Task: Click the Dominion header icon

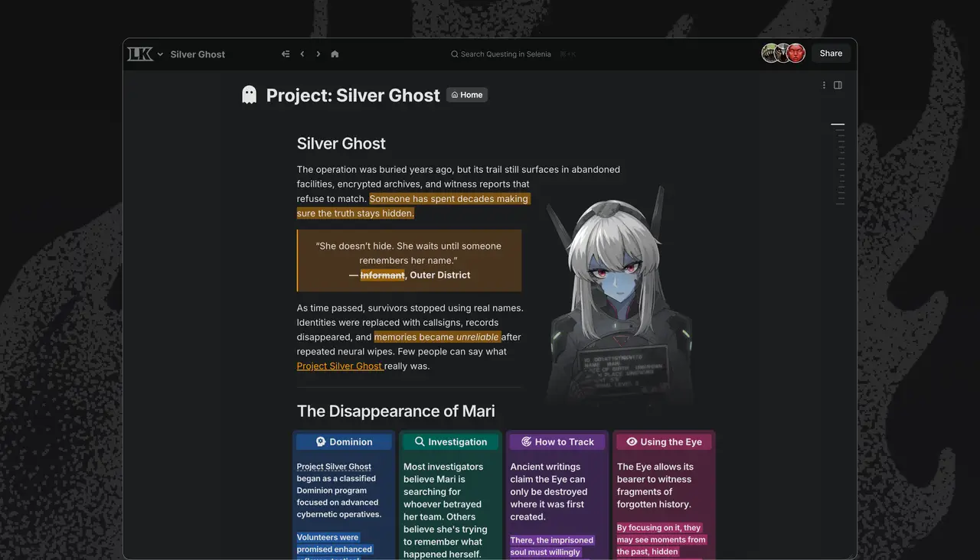Action: tap(321, 441)
